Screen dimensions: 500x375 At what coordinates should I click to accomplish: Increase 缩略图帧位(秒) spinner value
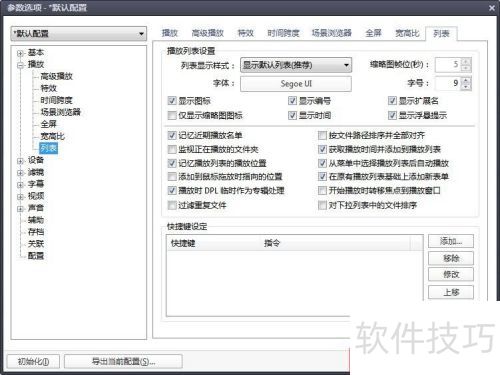coord(466,61)
